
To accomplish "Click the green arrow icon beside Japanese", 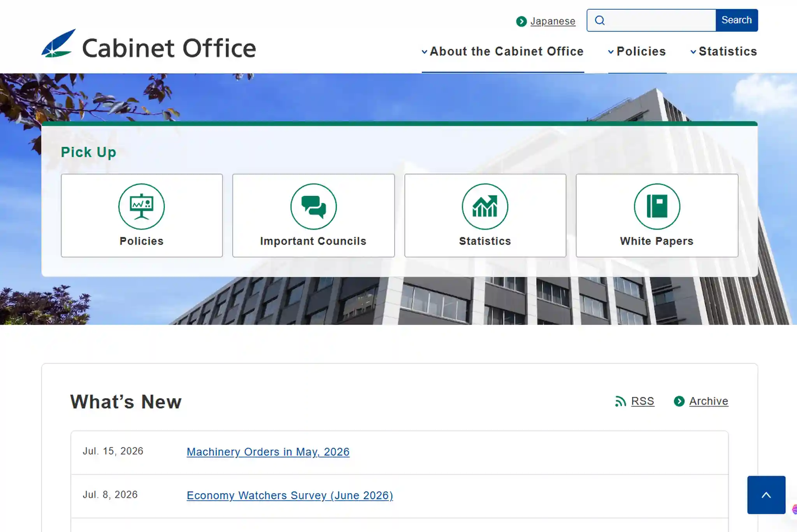I will 521,21.
